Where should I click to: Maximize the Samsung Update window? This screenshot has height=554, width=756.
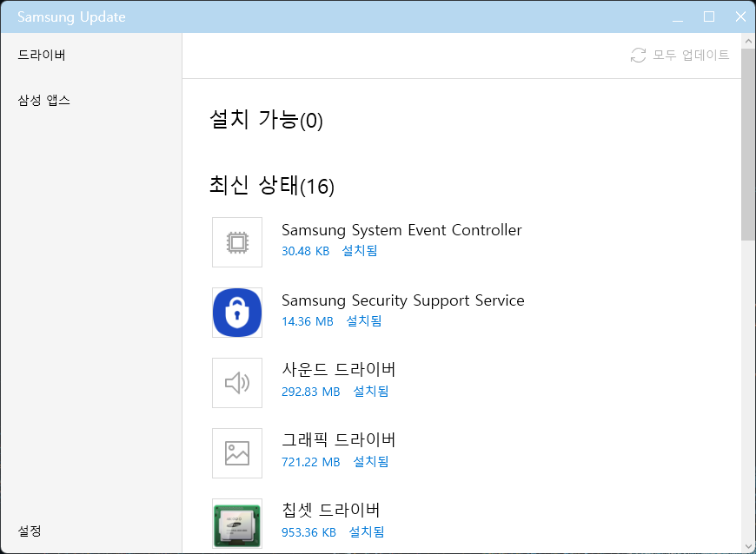708,16
